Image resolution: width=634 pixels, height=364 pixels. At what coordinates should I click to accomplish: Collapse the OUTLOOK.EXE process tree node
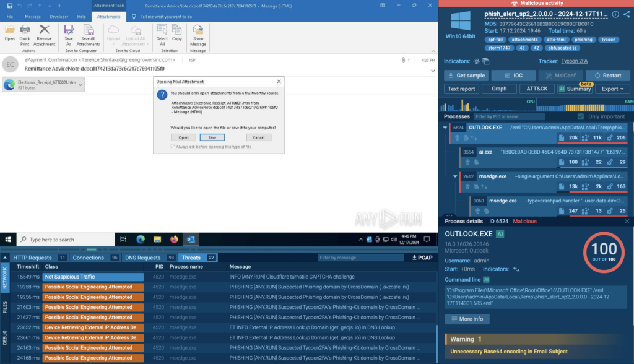[446, 127]
